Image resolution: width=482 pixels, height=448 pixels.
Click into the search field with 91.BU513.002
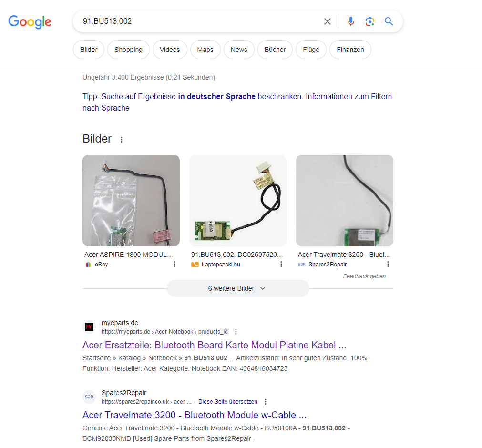197,21
